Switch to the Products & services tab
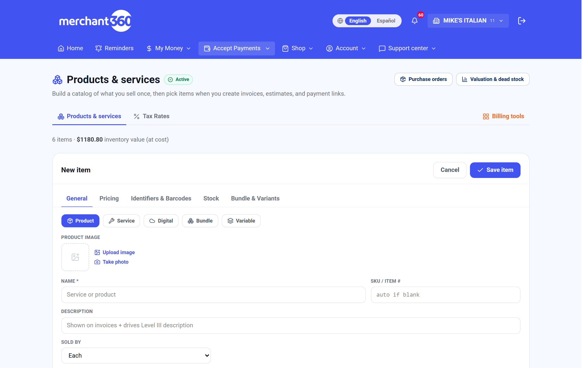 tap(89, 116)
